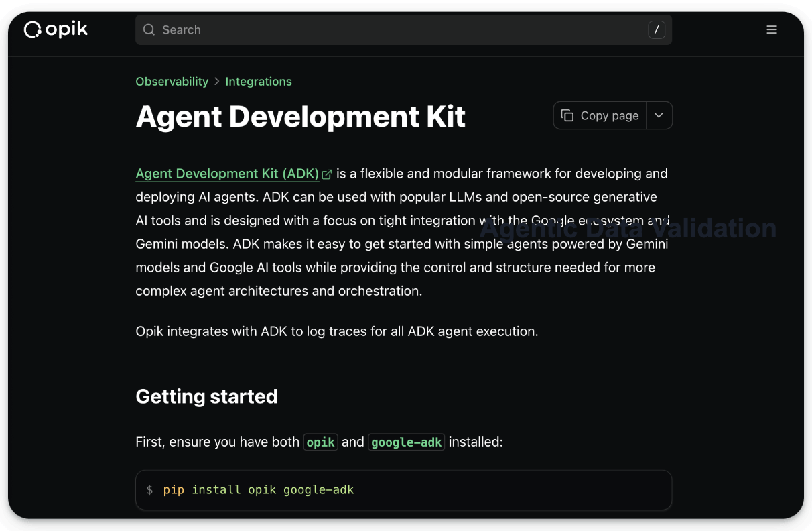
Task: Click the Copy page button
Action: (600, 115)
